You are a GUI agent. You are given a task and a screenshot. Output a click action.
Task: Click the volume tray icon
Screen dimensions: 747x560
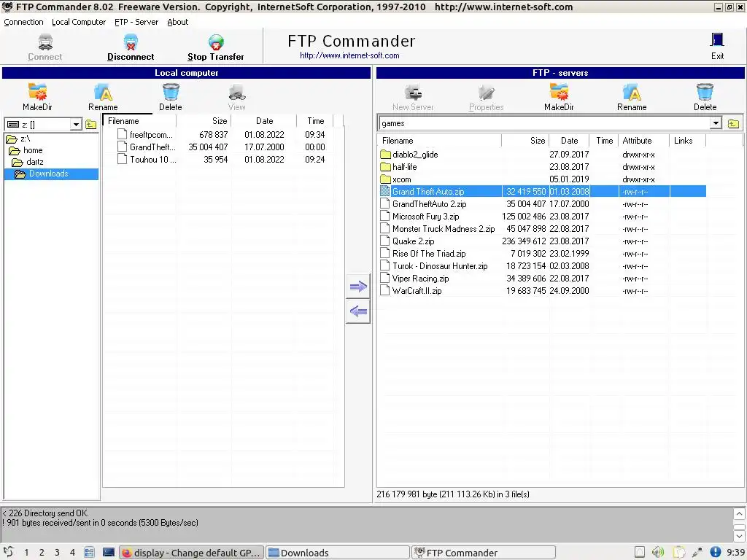(658, 553)
